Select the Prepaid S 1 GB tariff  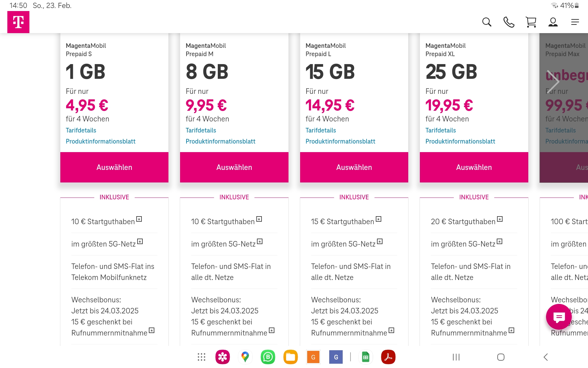click(x=114, y=167)
